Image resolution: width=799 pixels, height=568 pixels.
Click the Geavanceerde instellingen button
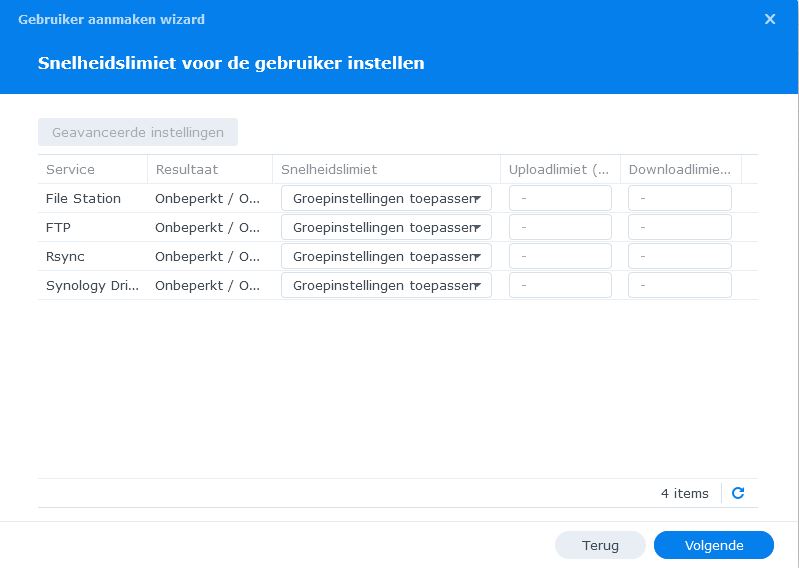(138, 132)
